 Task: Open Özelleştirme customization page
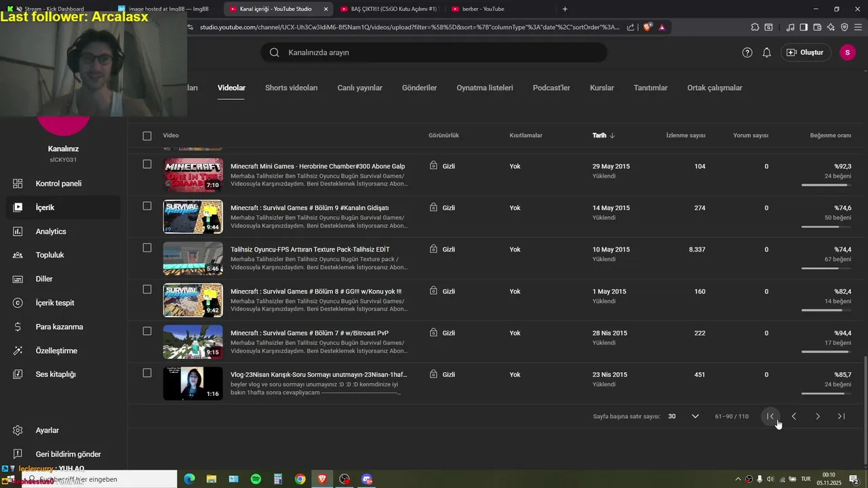coord(64,350)
